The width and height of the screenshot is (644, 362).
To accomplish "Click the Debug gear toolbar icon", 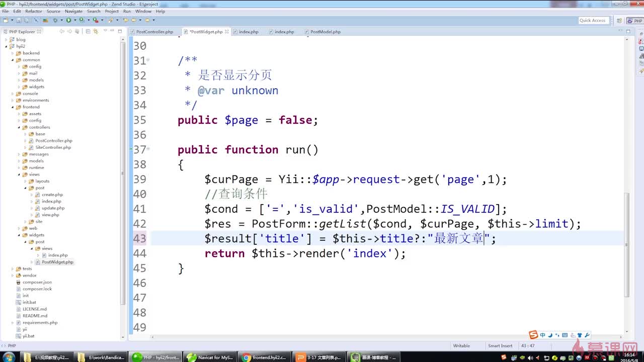I will (x=55, y=20).
